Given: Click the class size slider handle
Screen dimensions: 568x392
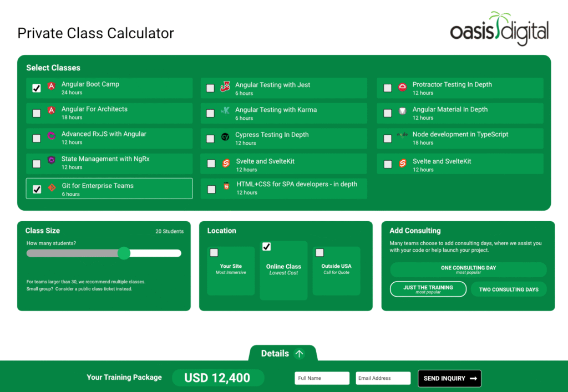Looking at the screenshot, I should tap(124, 253).
